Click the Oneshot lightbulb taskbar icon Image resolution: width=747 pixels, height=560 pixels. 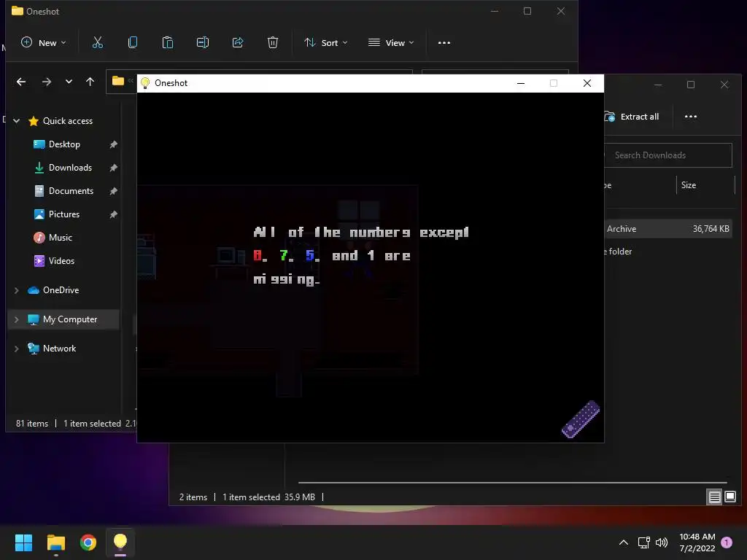[120, 542]
